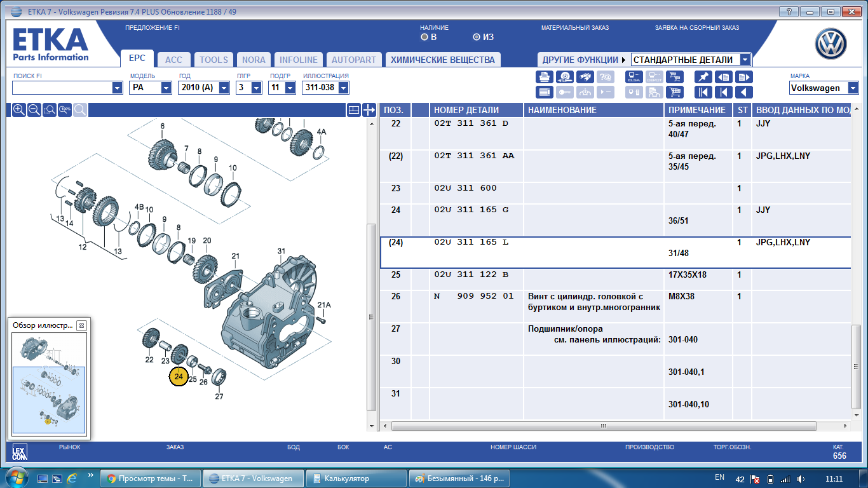Open the list view icon
The height and width of the screenshot is (488, 868).
tap(545, 92)
